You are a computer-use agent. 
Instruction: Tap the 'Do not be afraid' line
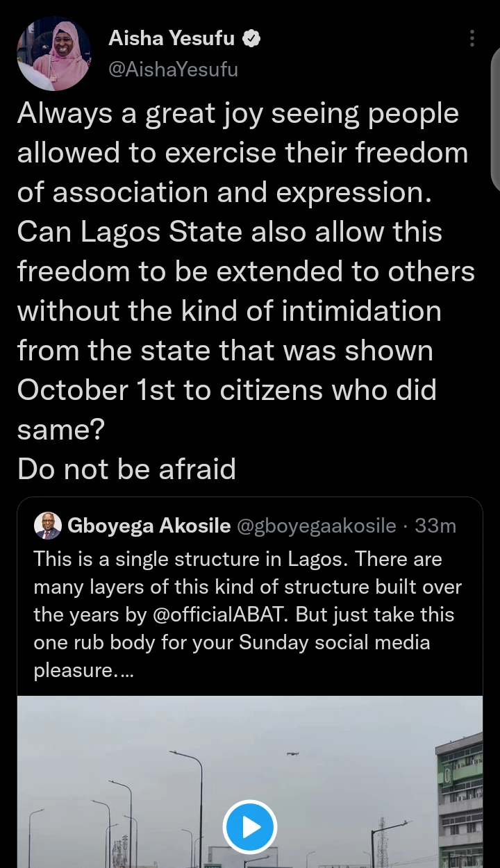126,469
